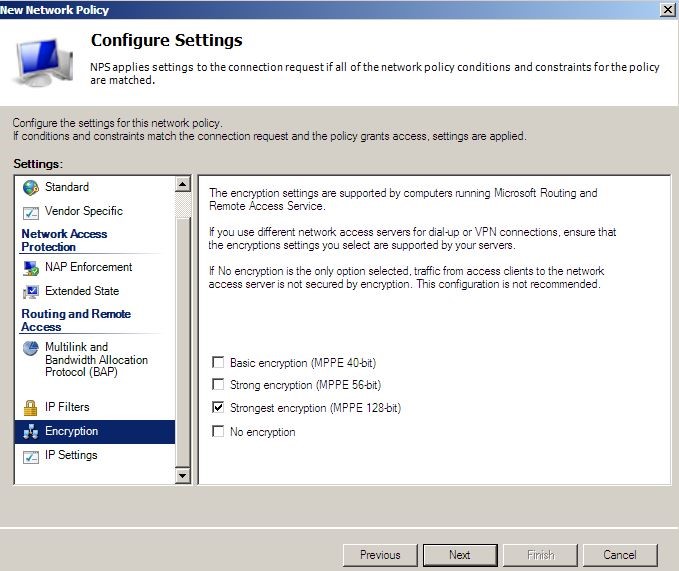Select the Vendor Specific settings label
Viewport: 679px width, 571px height.
84,211
